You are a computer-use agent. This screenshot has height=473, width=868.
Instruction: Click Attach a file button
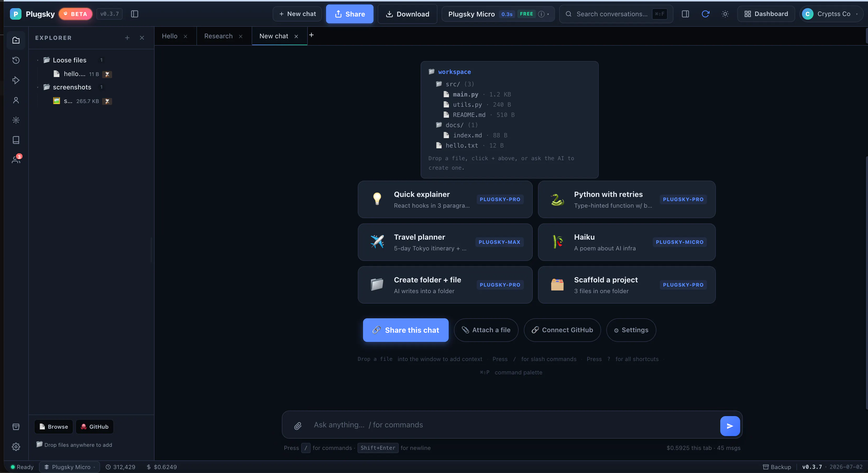(x=486, y=330)
